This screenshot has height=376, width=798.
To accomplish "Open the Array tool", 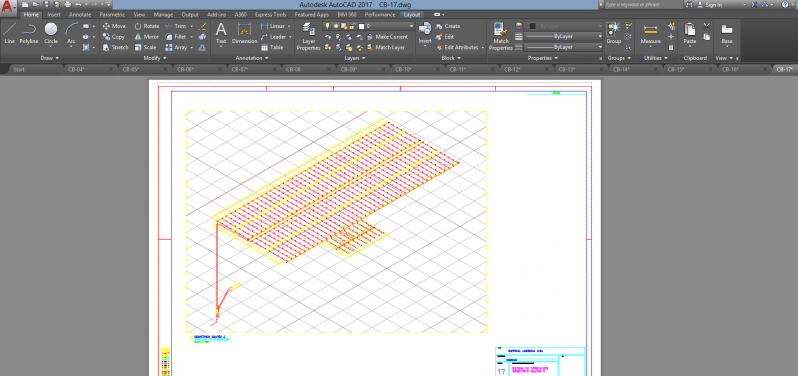I will coord(176,47).
